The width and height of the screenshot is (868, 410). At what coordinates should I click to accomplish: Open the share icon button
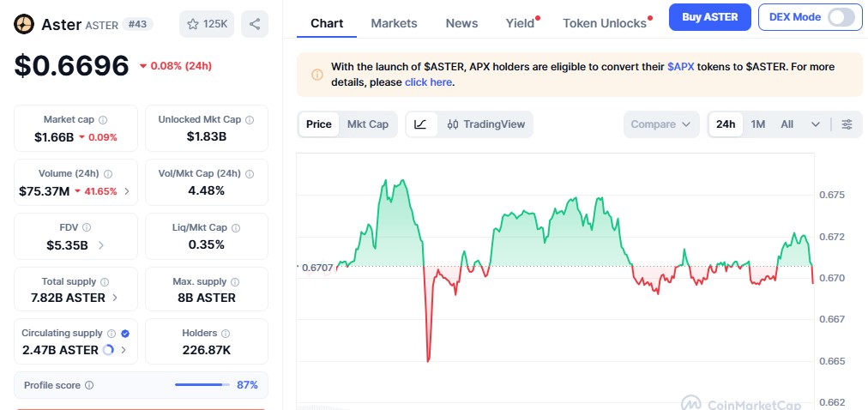tap(255, 24)
